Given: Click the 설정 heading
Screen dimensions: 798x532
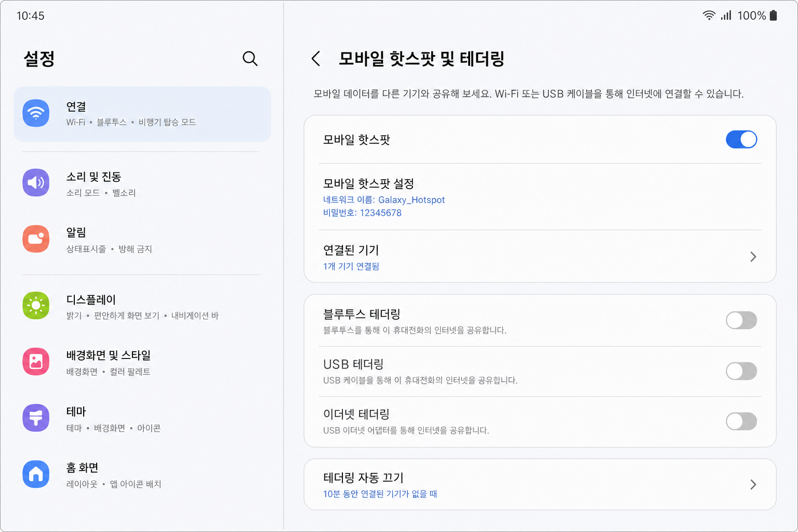Looking at the screenshot, I should tap(39, 59).
